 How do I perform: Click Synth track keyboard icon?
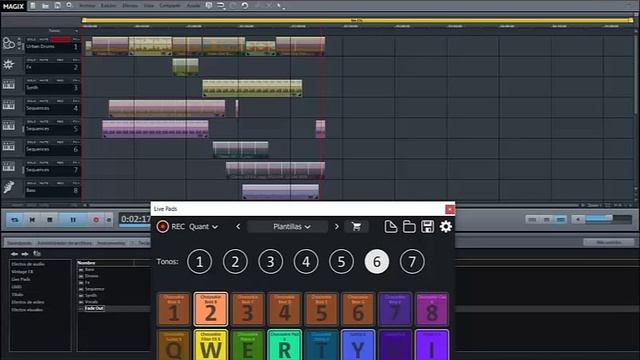click(9, 85)
